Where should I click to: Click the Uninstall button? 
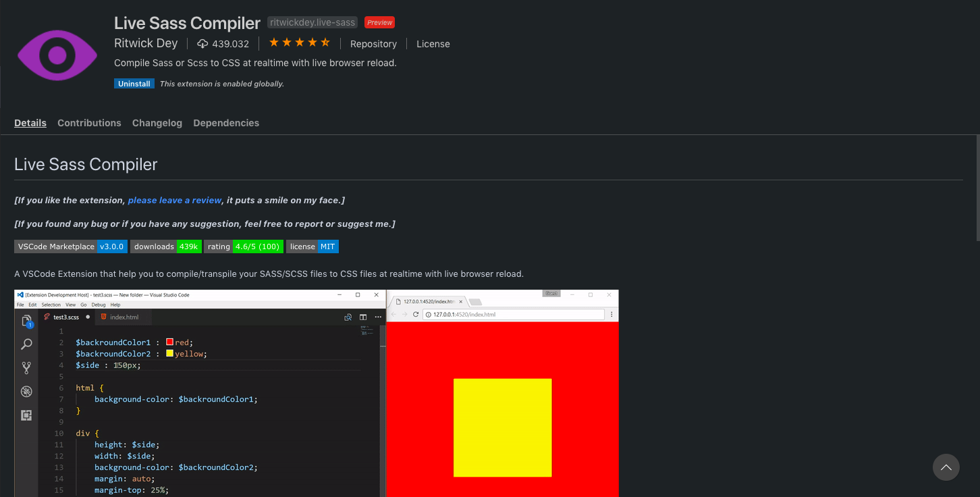coord(134,83)
